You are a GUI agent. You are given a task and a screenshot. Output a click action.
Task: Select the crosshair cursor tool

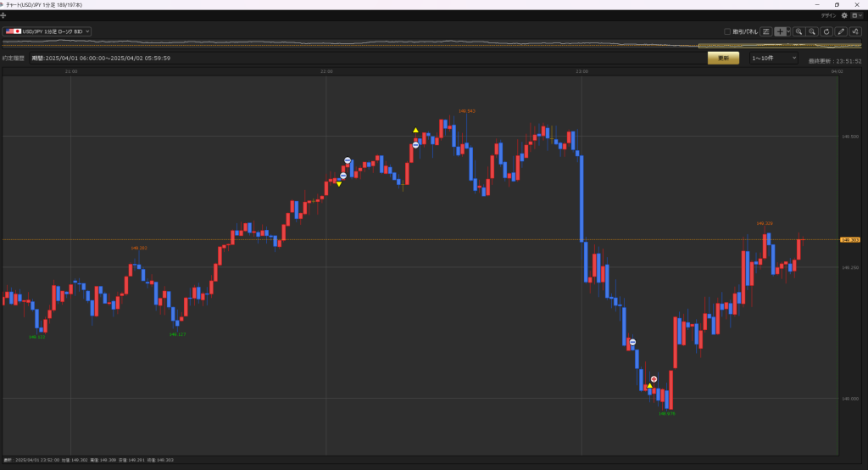click(780, 31)
